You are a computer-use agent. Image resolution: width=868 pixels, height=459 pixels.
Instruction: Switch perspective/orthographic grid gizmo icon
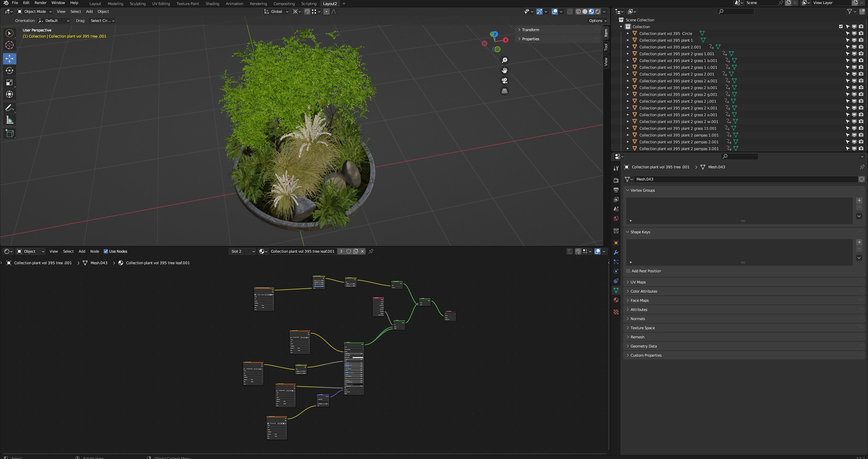point(504,91)
